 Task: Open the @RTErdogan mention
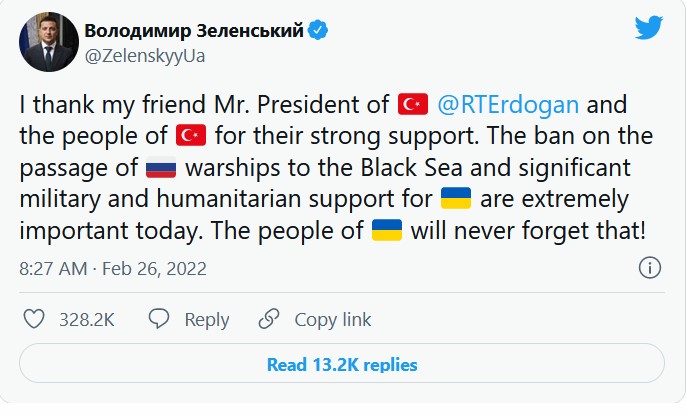[507, 104]
